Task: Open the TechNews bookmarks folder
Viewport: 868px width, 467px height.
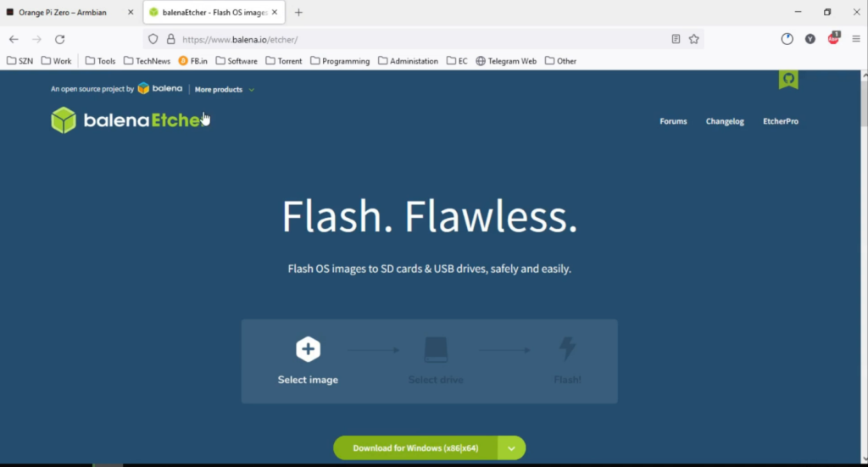Action: pyautogui.click(x=147, y=61)
